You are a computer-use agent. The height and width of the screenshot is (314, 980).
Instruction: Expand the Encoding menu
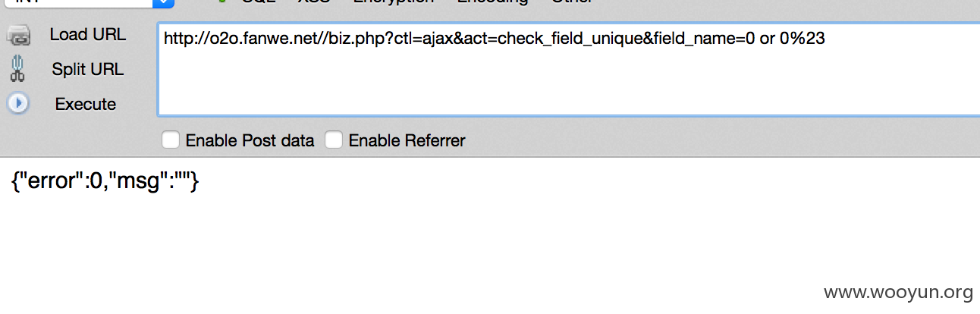point(492,2)
